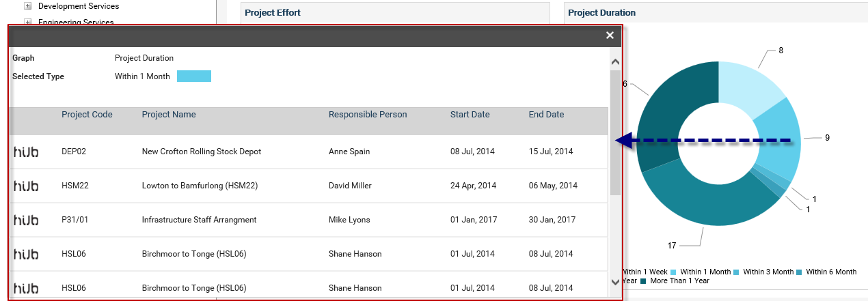Open Infrastructure Staff Arrangment project row
This screenshot has height=301, width=868.
coord(308,220)
